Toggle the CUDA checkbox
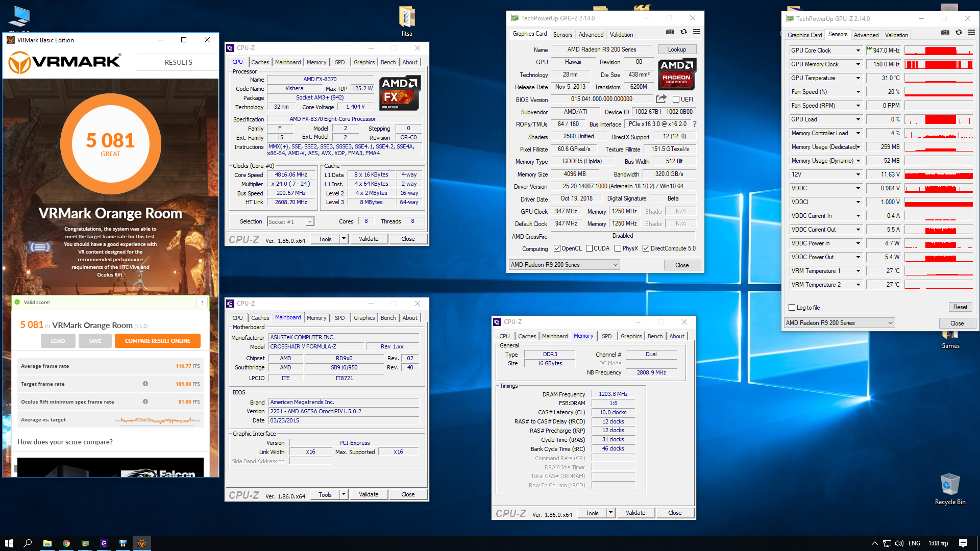Viewport: 980px width, 551px height. point(589,248)
